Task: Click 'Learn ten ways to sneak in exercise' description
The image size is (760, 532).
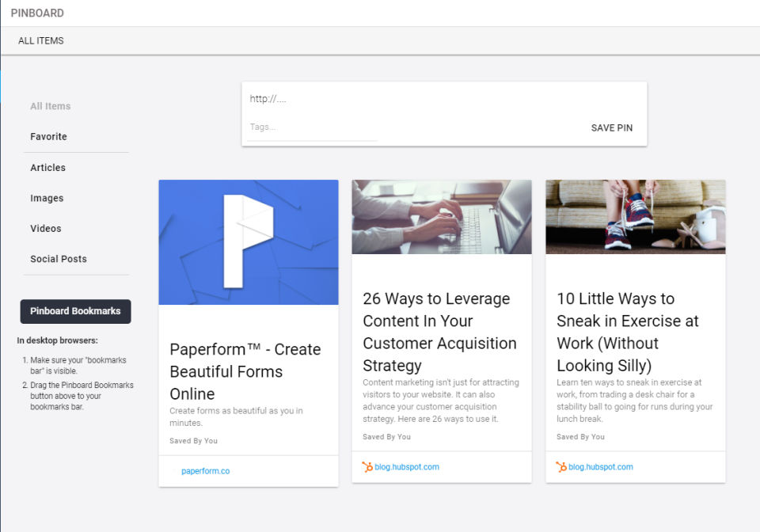Action: click(x=634, y=401)
